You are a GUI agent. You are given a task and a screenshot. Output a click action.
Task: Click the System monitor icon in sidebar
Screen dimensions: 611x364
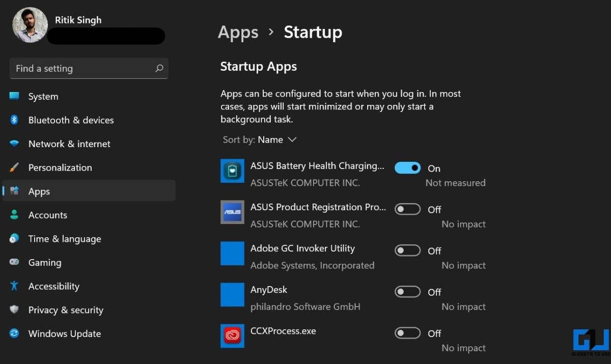[x=14, y=96]
